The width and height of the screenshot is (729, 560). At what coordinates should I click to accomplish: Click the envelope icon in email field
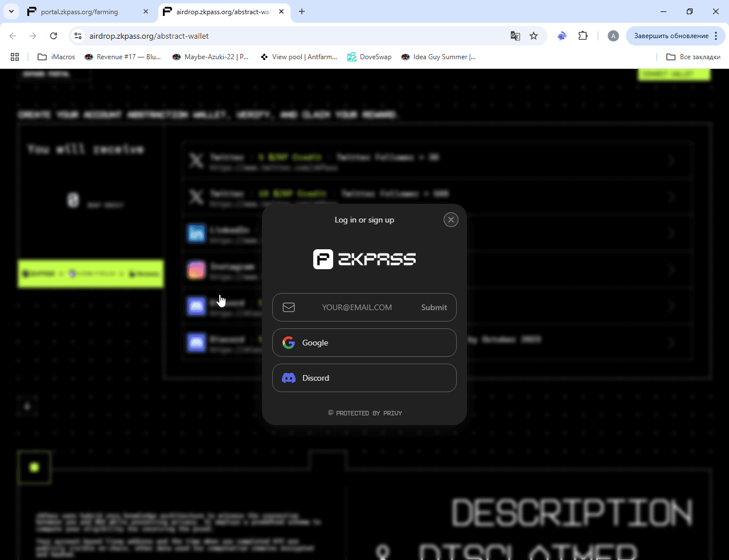[x=289, y=307]
